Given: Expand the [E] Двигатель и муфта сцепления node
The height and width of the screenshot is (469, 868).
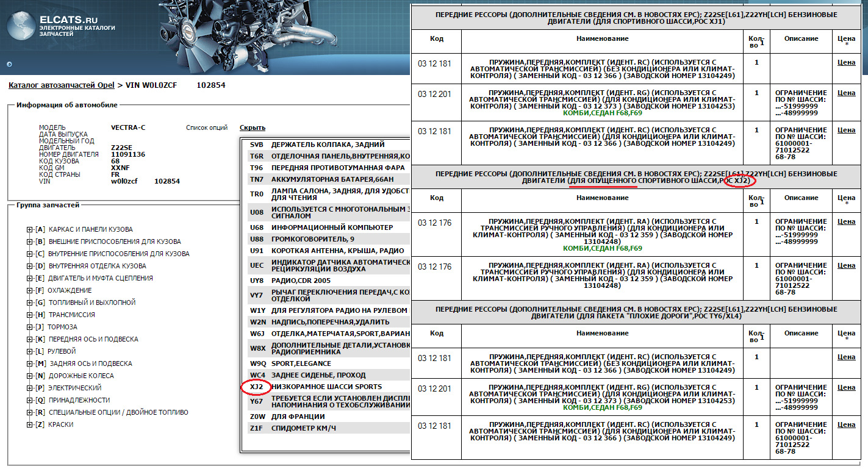Looking at the screenshot, I should coord(29,278).
